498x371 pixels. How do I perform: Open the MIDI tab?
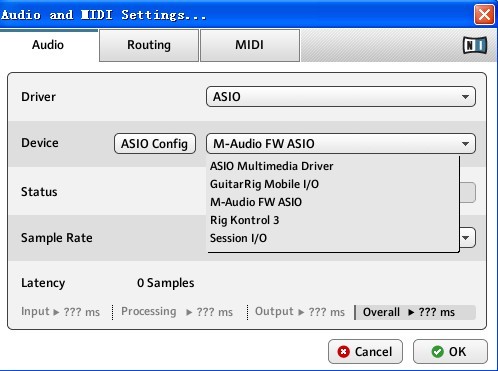tap(250, 45)
